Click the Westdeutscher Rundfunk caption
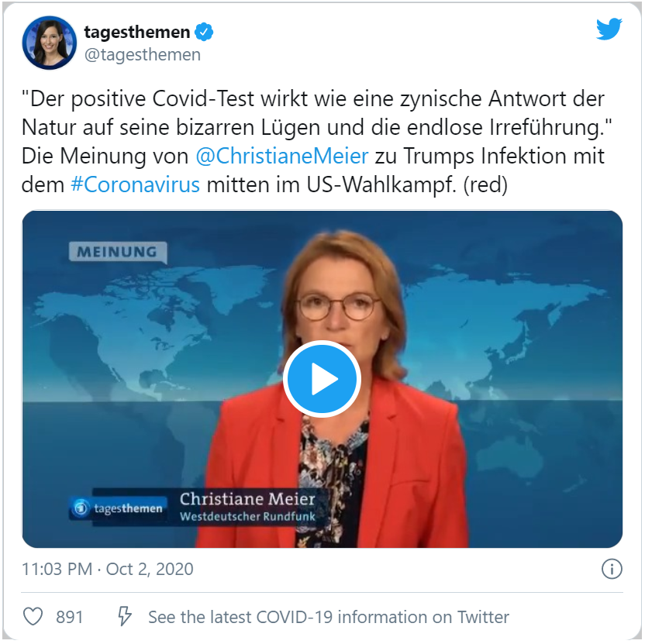This screenshot has width=645, height=644. point(247,517)
